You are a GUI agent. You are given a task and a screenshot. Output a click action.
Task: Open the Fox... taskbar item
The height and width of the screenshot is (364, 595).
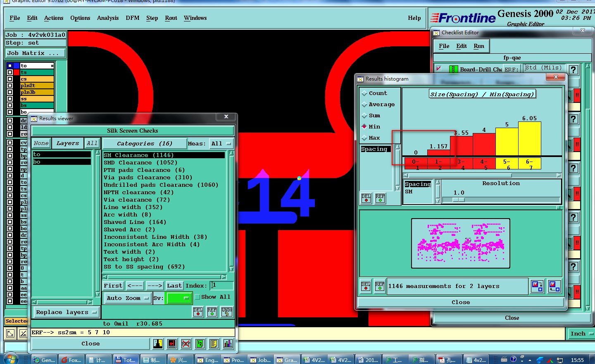pos(71,360)
